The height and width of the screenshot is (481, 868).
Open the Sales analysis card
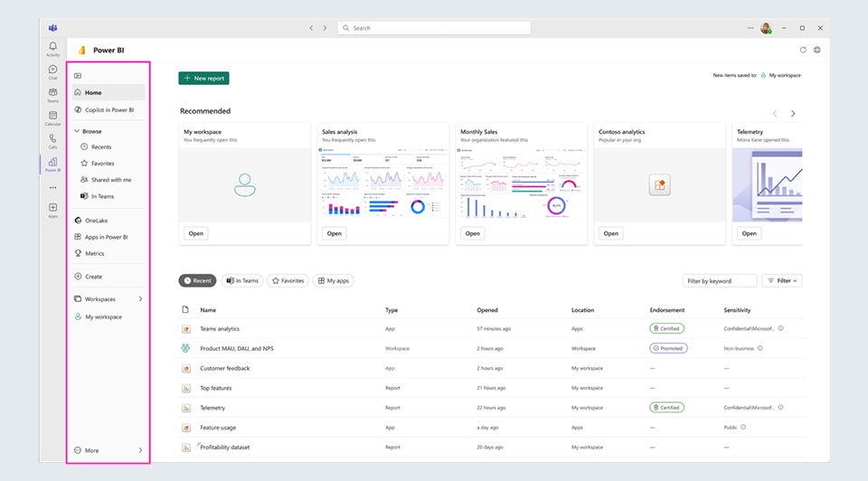coord(335,233)
